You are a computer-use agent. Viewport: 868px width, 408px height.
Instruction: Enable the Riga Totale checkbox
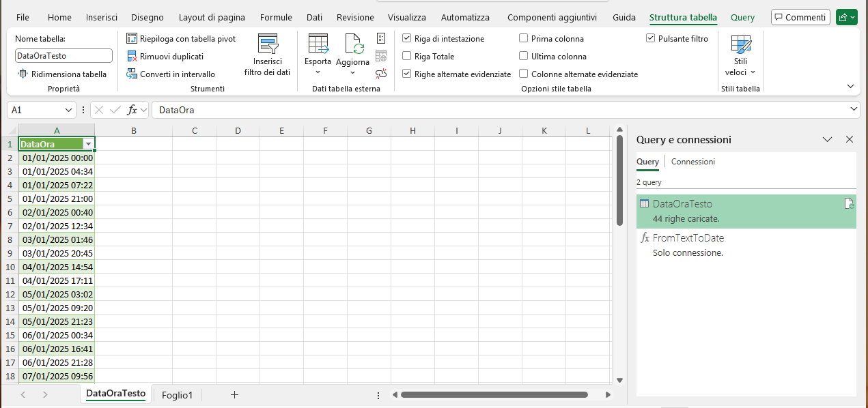coord(407,56)
